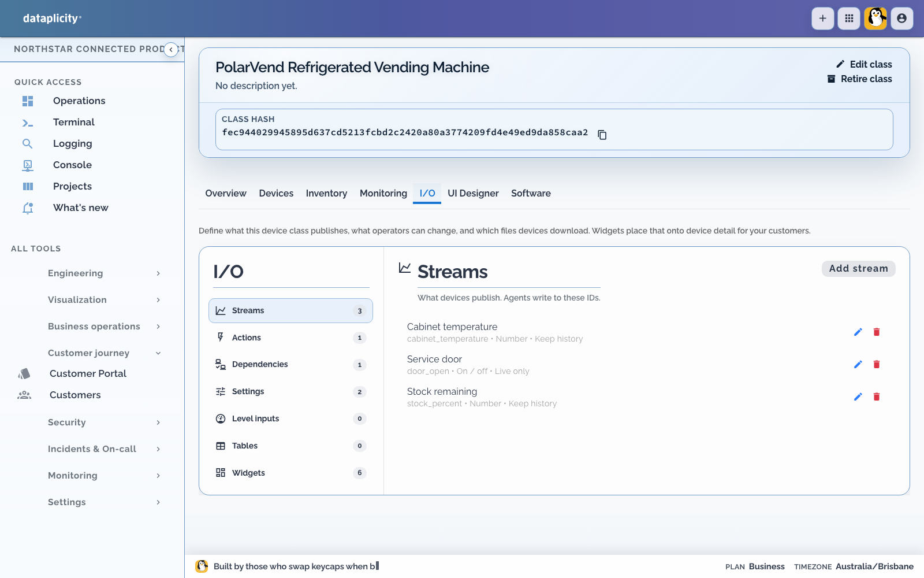This screenshot has height=578, width=924.
Task: Click the Console screen icon
Action: point(28,165)
